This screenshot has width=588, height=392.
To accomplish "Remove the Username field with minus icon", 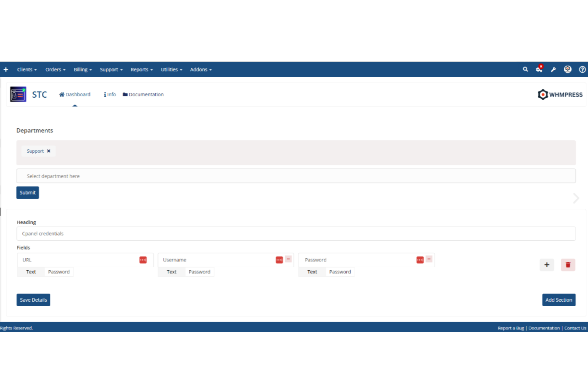I will coord(288,259).
